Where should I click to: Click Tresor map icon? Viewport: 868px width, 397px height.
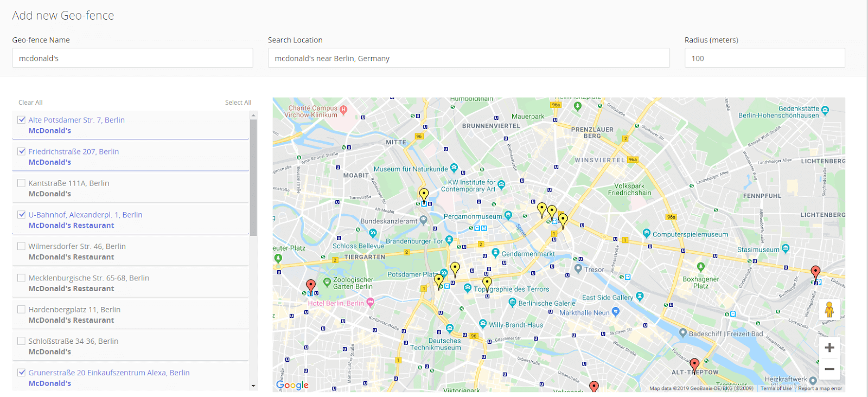578,268
